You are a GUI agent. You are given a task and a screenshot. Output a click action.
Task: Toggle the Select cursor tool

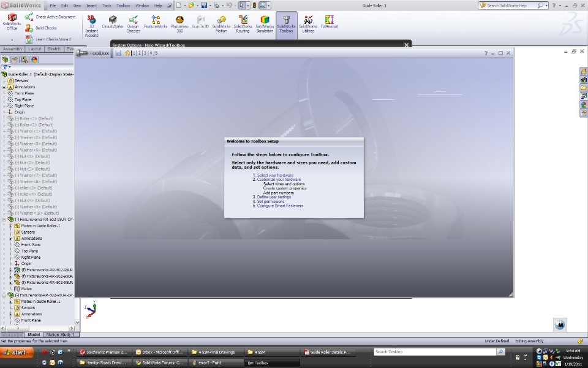coord(241,6)
